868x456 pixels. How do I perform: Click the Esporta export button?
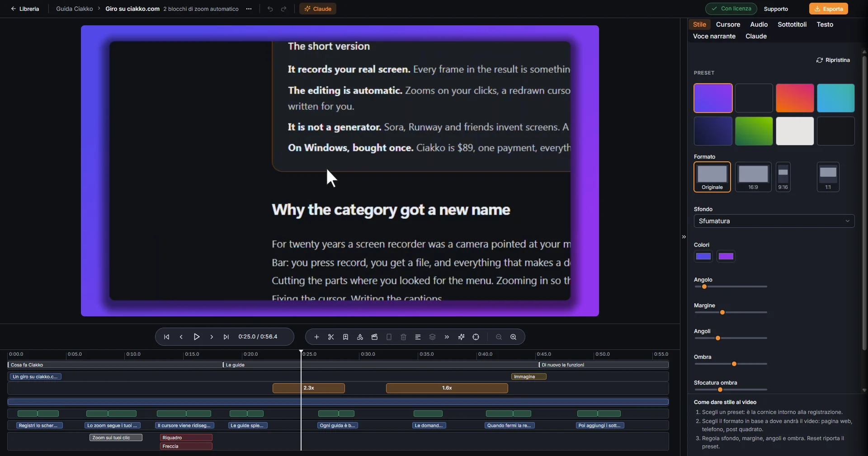829,9
